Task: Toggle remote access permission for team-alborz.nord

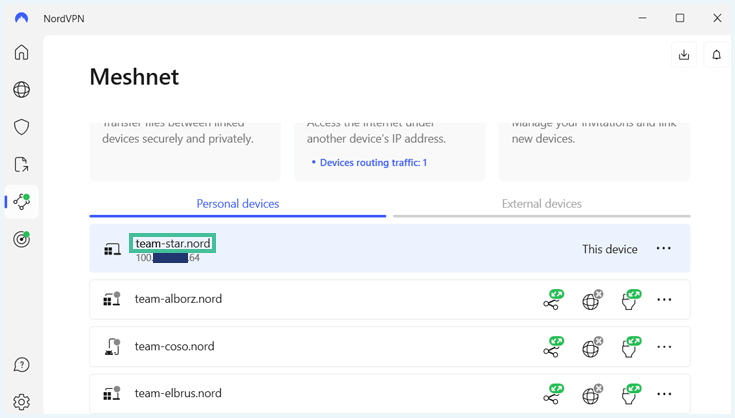Action: (x=631, y=300)
